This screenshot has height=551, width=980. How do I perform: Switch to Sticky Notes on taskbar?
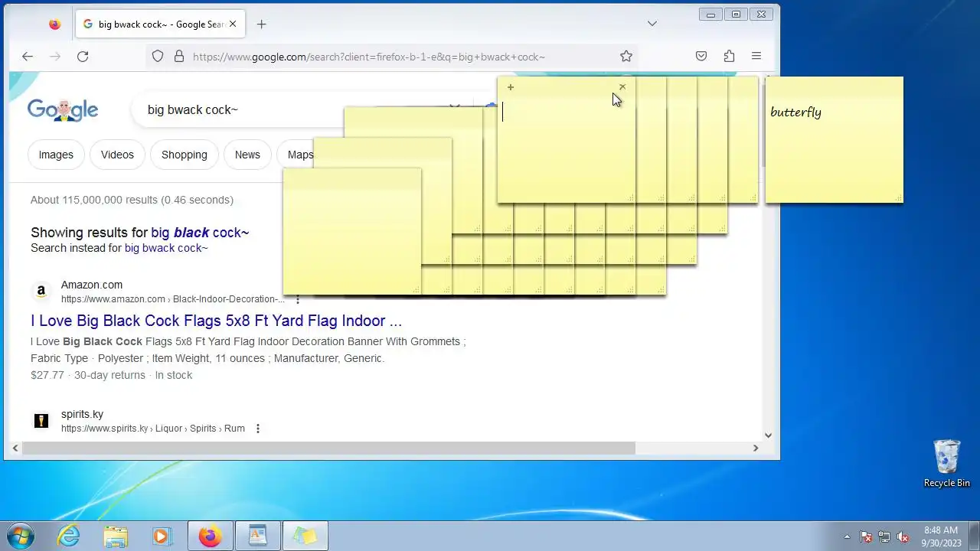tap(305, 536)
